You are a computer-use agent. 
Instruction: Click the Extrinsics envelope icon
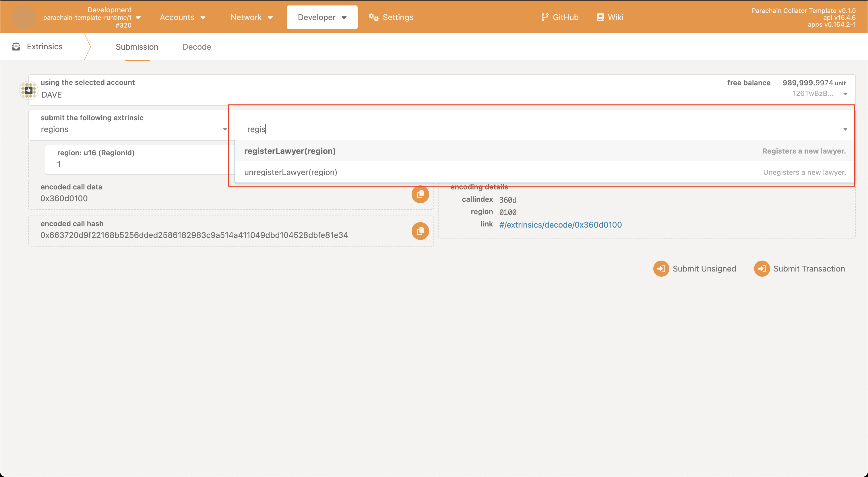click(x=16, y=46)
